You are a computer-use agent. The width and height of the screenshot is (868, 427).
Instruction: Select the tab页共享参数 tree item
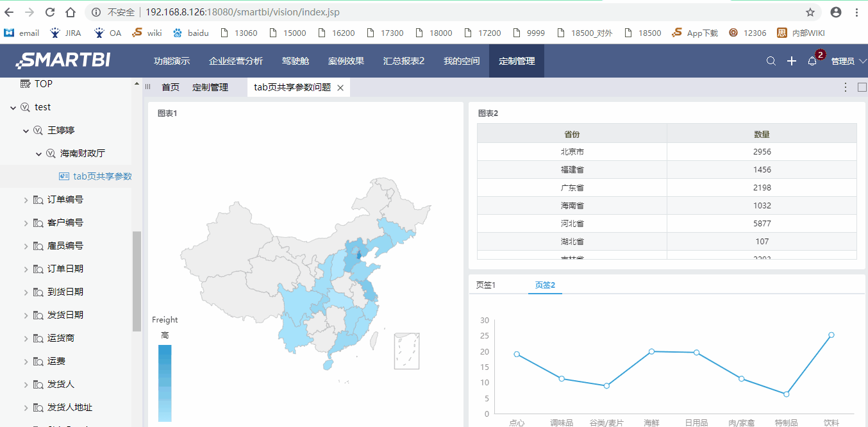103,176
